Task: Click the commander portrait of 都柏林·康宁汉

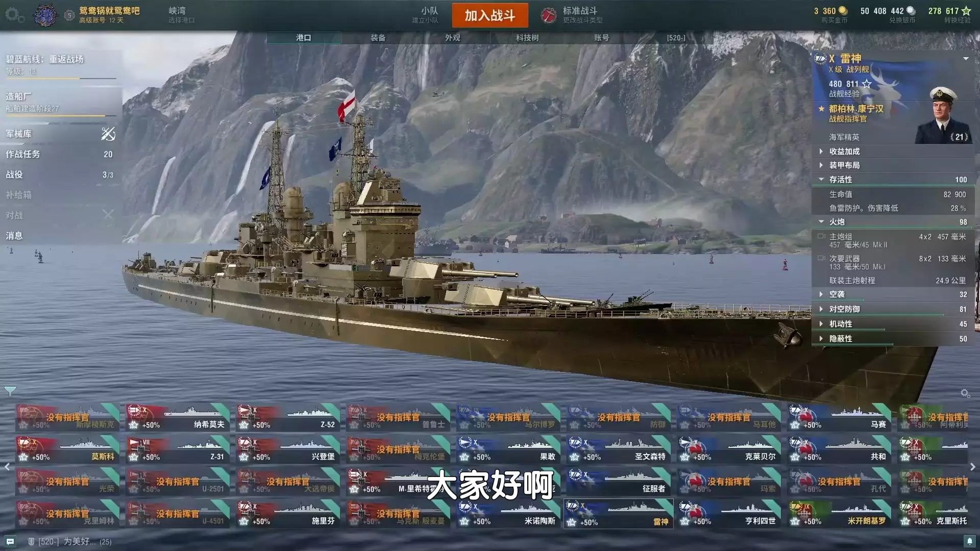Action: coord(943,115)
